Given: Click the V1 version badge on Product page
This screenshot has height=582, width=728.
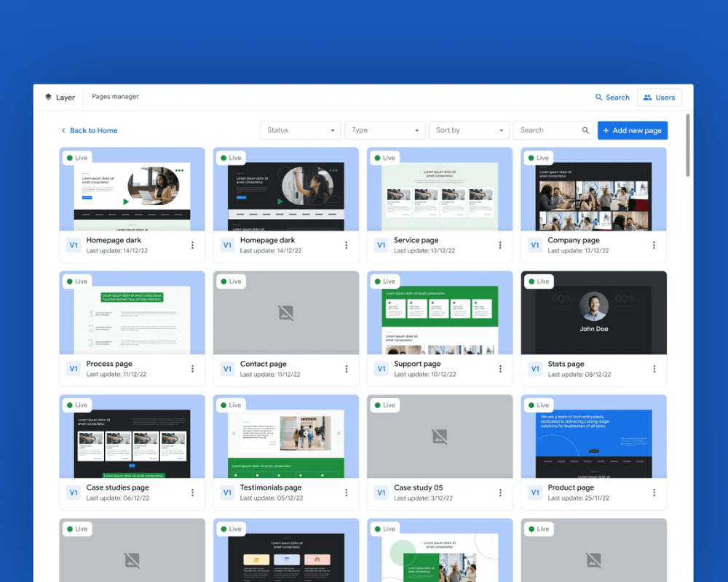Looking at the screenshot, I should [535, 493].
